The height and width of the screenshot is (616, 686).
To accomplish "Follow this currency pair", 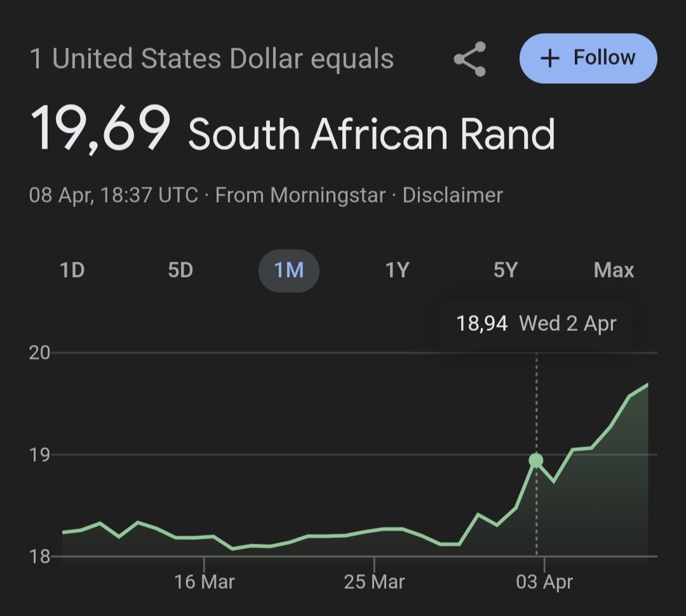I will tap(588, 58).
